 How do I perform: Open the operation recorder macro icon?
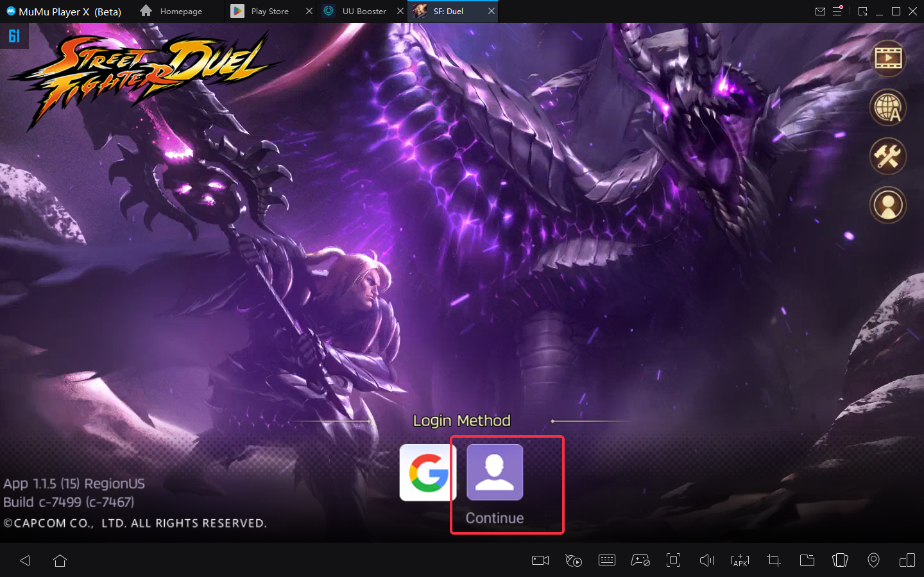pyautogui.click(x=574, y=560)
